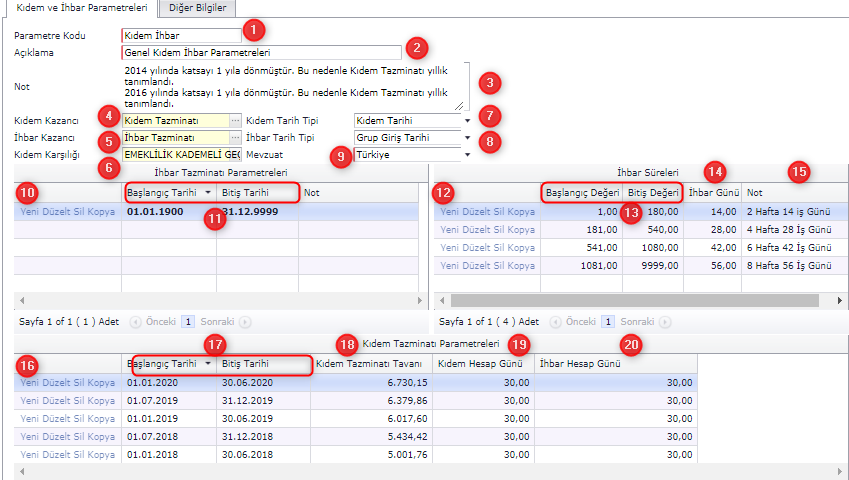Click Sonraki page arrow under İhbar Süreleri grid
The height and width of the screenshot is (480, 849).
click(x=665, y=322)
